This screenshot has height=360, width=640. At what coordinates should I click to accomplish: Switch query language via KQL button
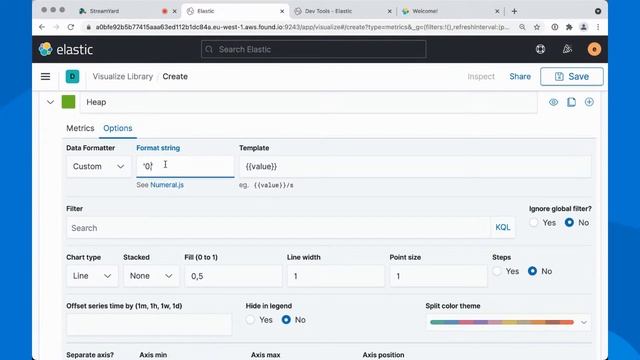point(502,227)
